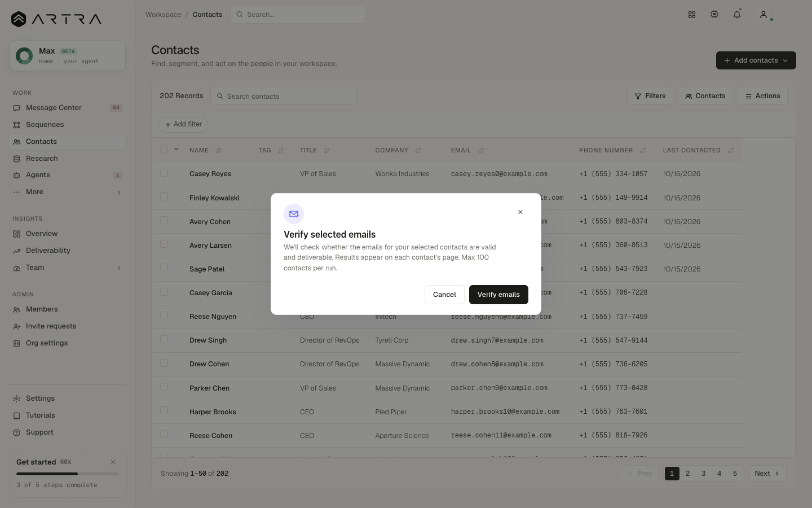812x508 pixels.
Task: Open the notifications bell
Action: tap(737, 15)
